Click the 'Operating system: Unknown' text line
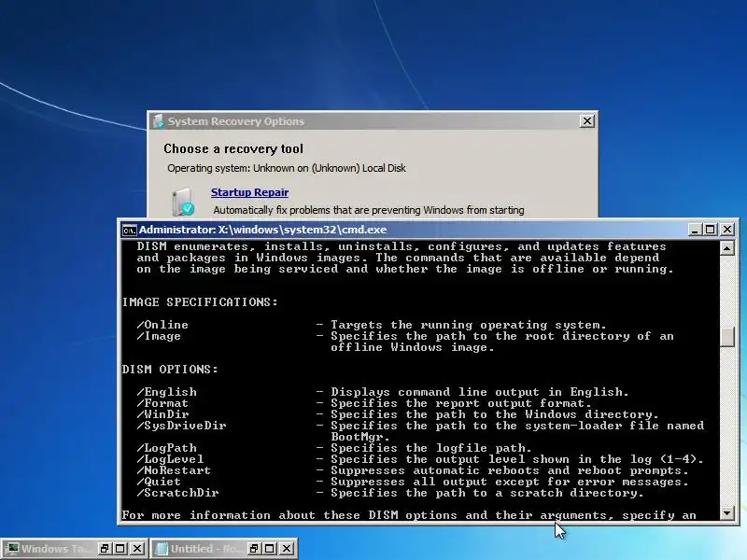 tap(287, 168)
